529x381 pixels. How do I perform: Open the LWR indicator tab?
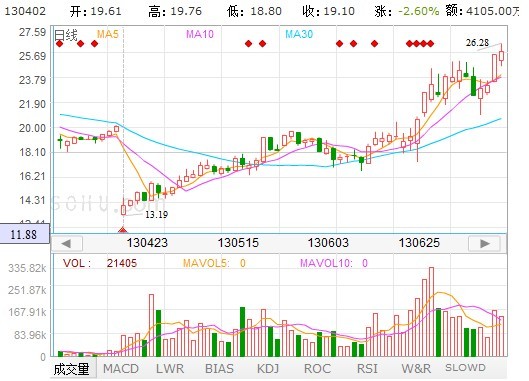click(170, 369)
